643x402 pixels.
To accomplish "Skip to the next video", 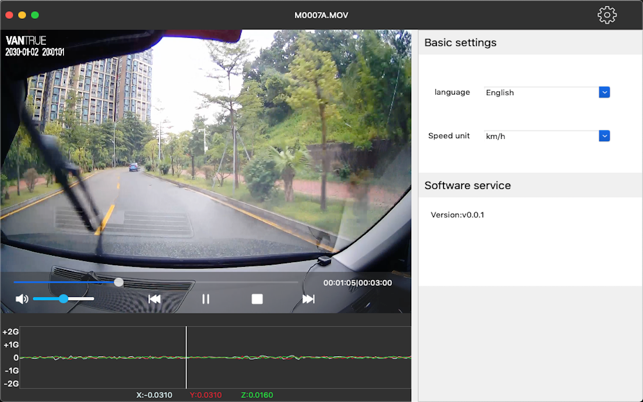I will 308,299.
